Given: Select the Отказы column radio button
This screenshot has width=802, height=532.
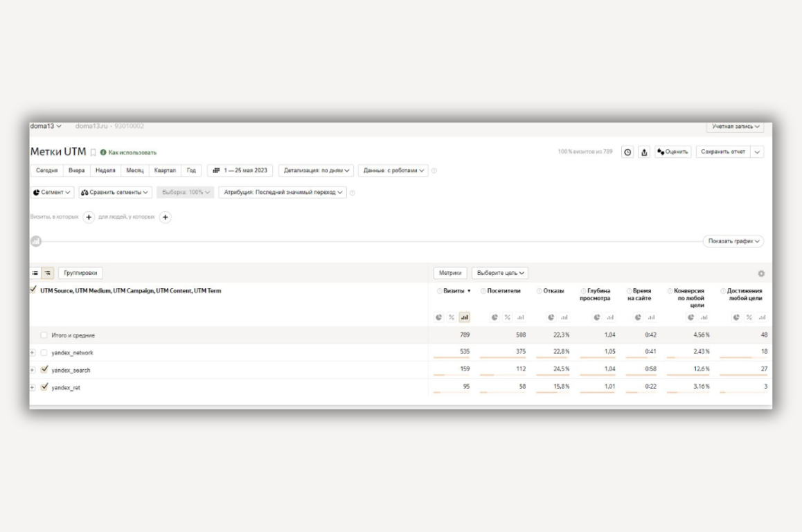Looking at the screenshot, I should pos(539,291).
